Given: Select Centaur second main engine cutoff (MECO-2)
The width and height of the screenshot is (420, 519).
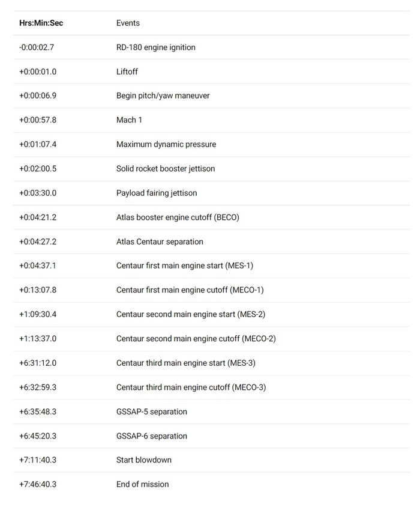Looking at the screenshot, I should click(196, 339).
